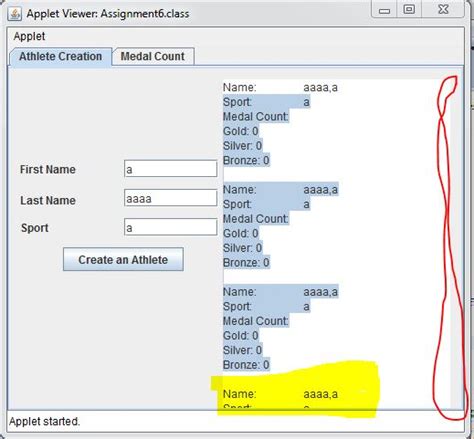Image resolution: width=474 pixels, height=439 pixels.
Task: Maximize the Applet Viewer window
Action: 409,9
